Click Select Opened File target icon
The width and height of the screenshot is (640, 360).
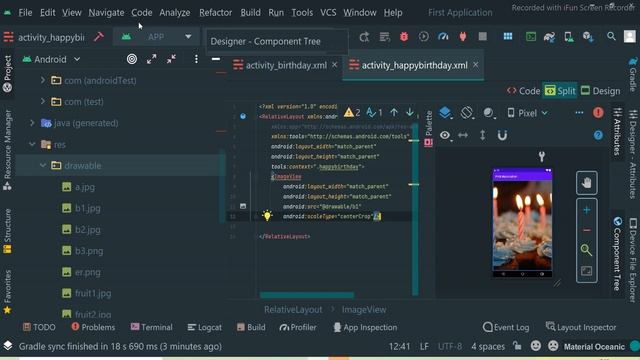[x=132, y=59]
